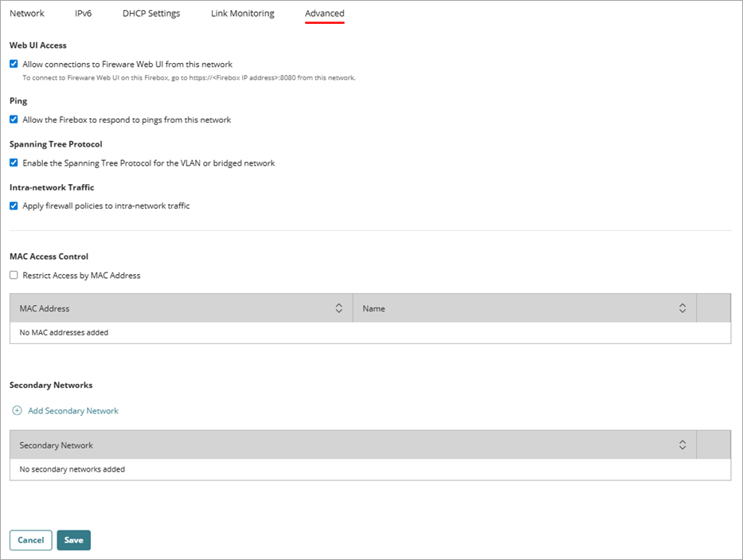Enable Restrict Access by MAC Address
The image size is (743, 560).
pos(13,275)
